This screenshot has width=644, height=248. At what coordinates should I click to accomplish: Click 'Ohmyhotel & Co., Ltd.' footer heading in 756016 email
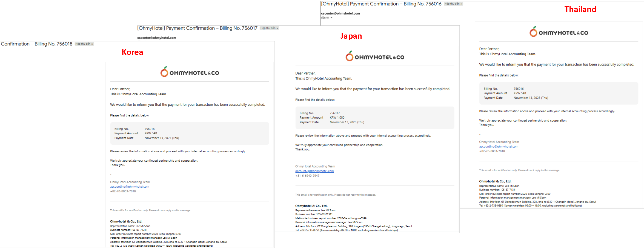tap(495, 182)
